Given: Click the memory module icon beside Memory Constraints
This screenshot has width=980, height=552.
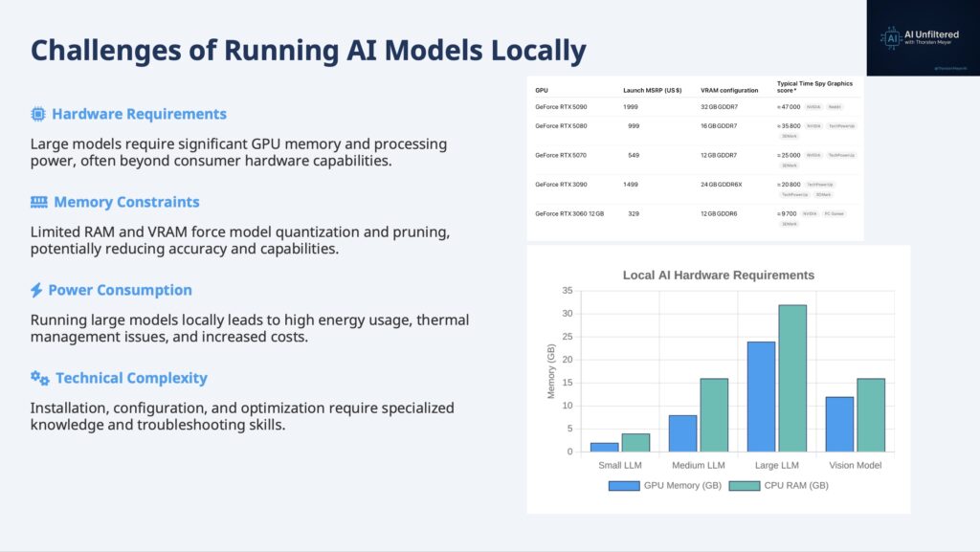Looking at the screenshot, I should click(x=39, y=203).
